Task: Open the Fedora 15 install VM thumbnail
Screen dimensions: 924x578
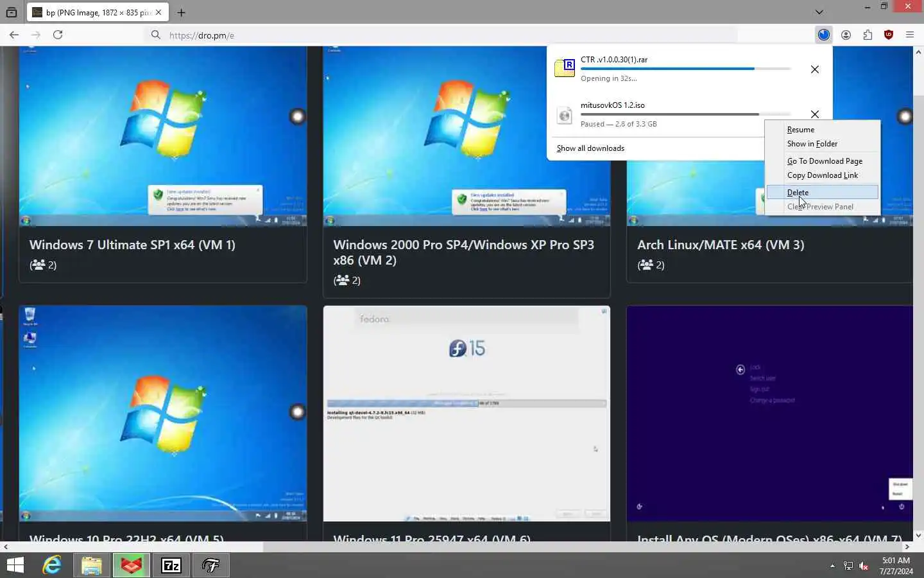Action: click(466, 414)
